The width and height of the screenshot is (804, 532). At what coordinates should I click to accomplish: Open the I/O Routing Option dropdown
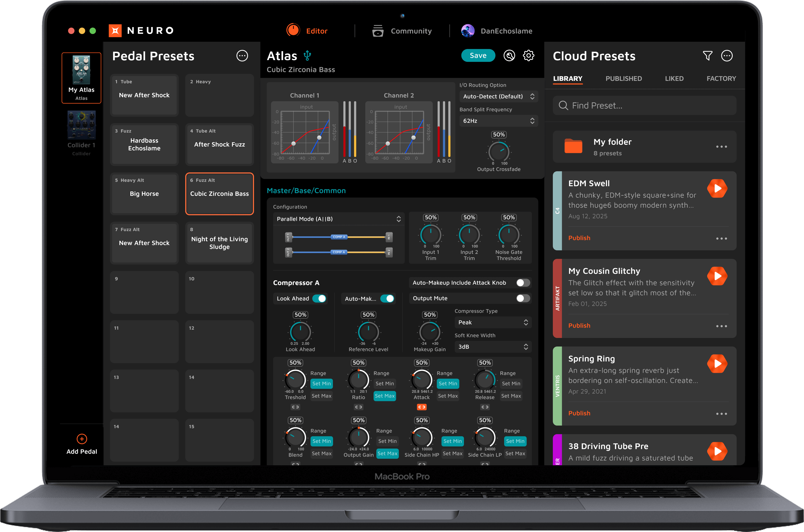click(x=498, y=96)
